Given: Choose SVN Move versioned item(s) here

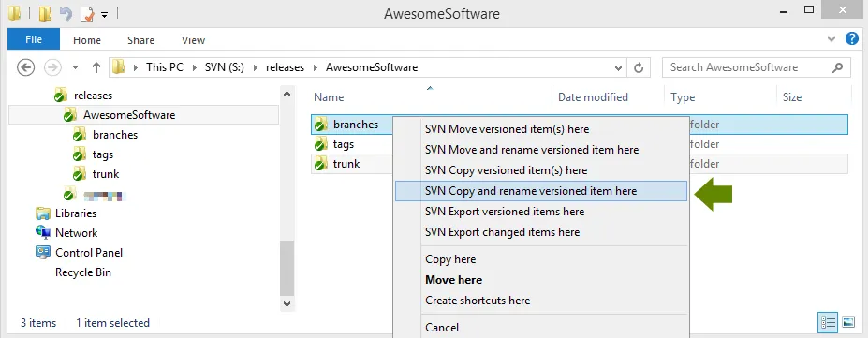Looking at the screenshot, I should coord(507,129).
